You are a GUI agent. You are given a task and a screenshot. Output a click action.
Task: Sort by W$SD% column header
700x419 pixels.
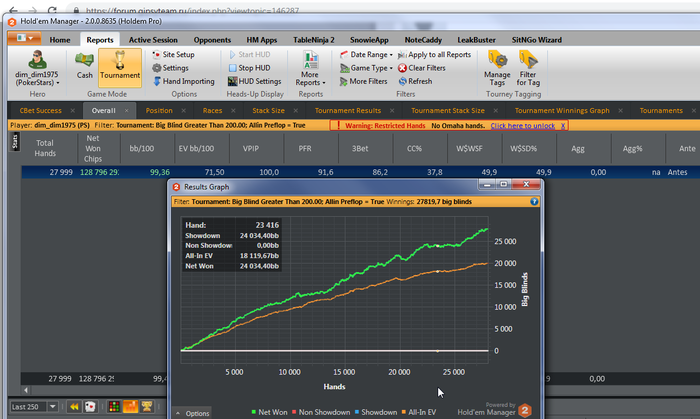pyautogui.click(x=523, y=148)
